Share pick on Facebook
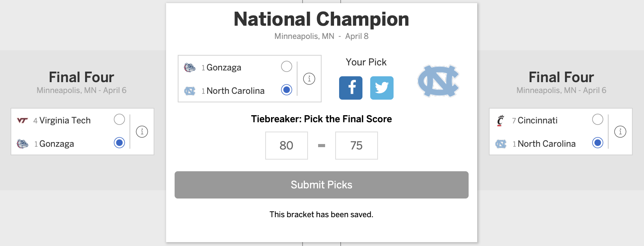This screenshot has height=246, width=644. [x=350, y=88]
